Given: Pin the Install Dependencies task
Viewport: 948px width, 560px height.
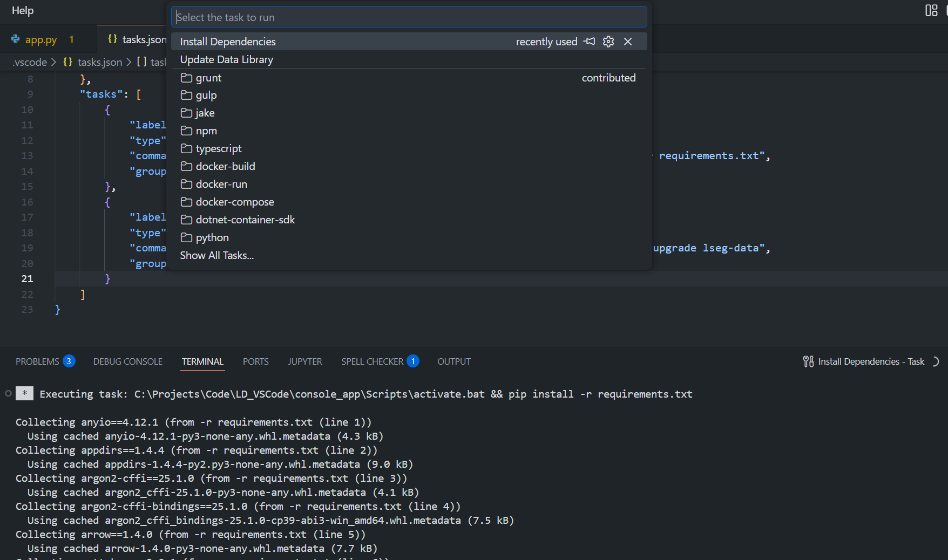Looking at the screenshot, I should point(590,41).
